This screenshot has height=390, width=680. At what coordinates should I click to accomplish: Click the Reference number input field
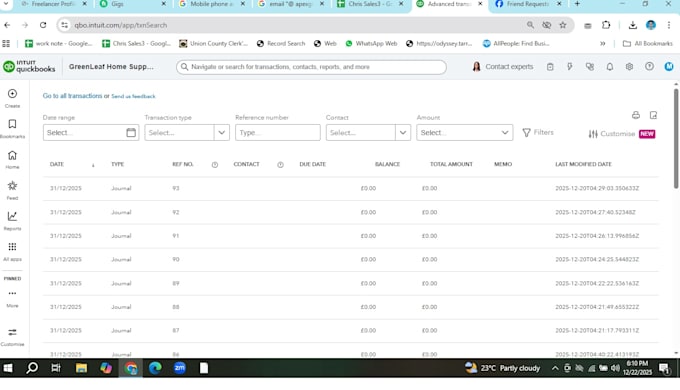(278, 132)
